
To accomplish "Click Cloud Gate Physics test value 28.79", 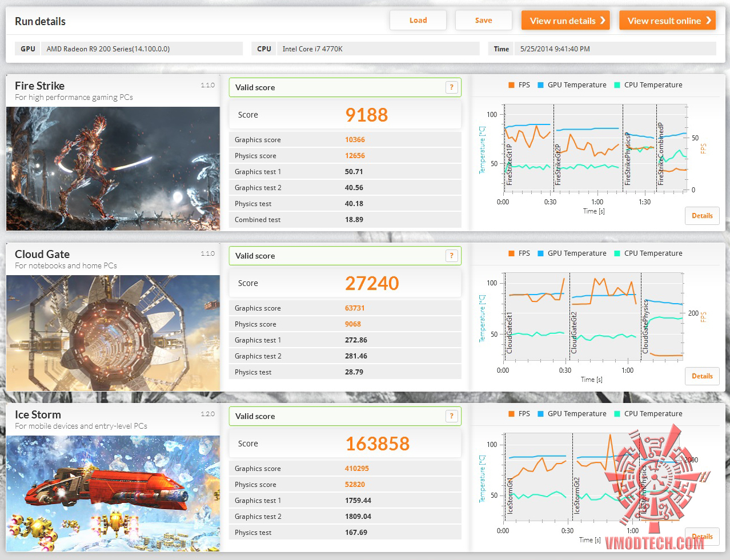I will (354, 372).
